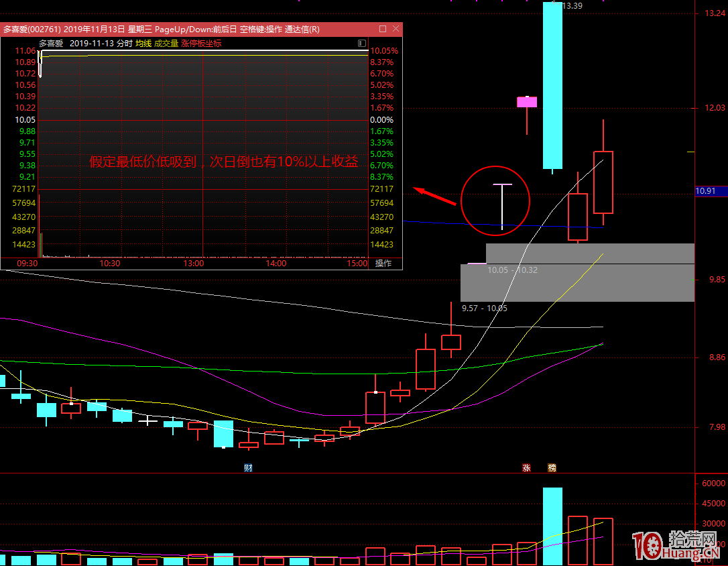Click the white T-shaped candlestick
This screenshot has height=566, width=728.
coord(502,206)
